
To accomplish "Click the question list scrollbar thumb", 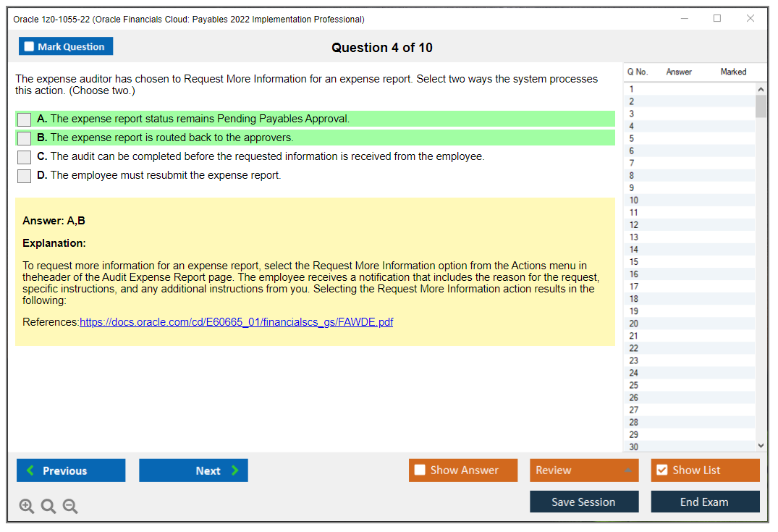I will 761,106.
